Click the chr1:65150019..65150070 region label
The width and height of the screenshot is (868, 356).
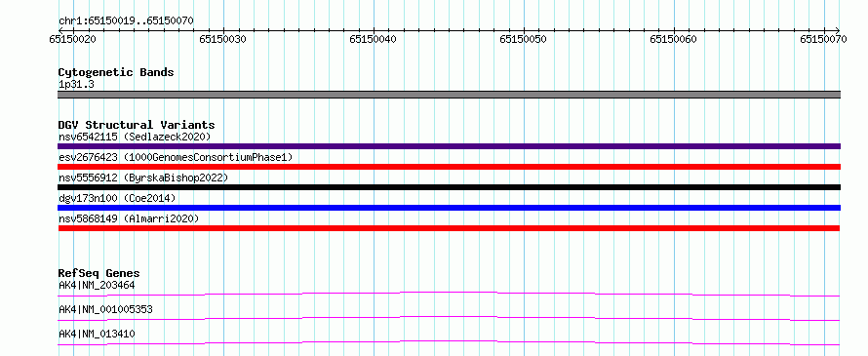[x=126, y=21]
